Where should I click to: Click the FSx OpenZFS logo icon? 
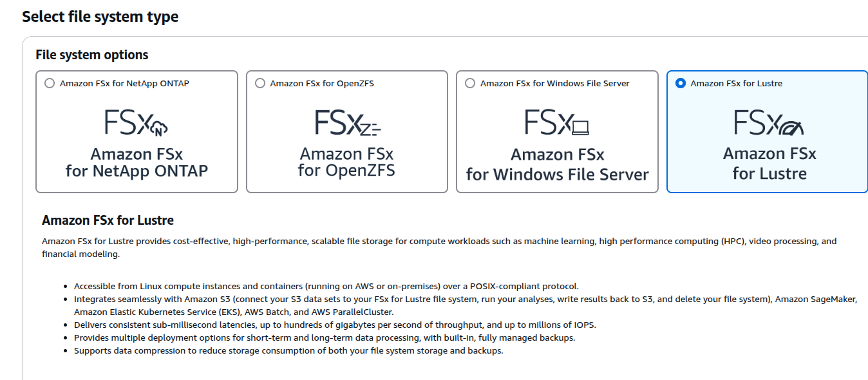click(348, 122)
